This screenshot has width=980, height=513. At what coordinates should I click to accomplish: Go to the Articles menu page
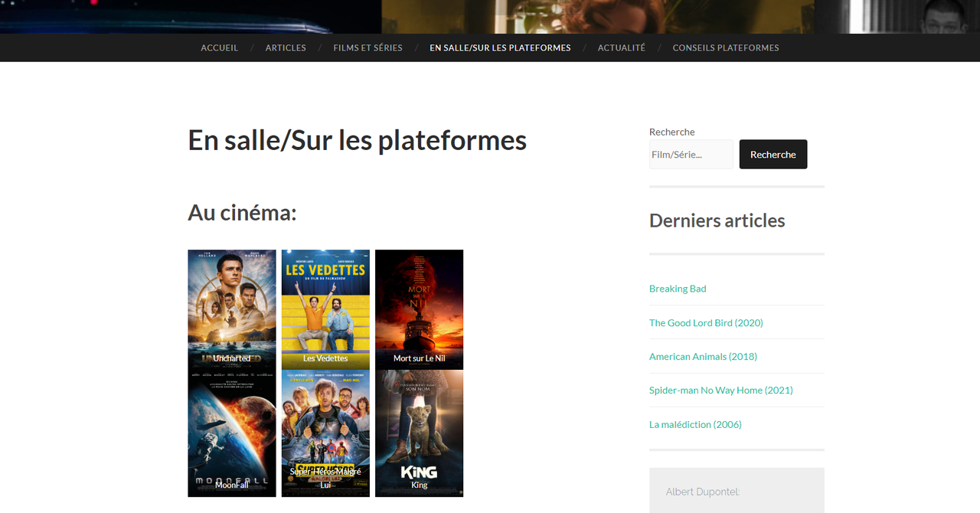(x=286, y=47)
